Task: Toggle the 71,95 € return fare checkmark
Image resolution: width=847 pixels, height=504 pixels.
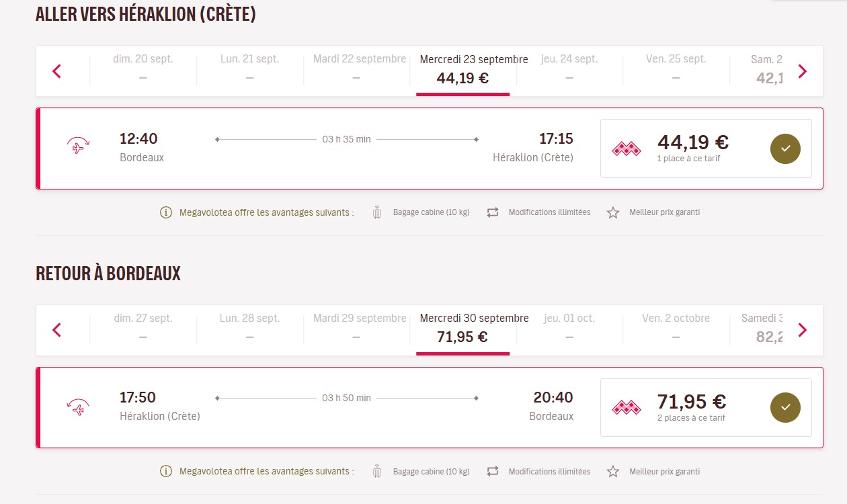Action: coord(785,407)
